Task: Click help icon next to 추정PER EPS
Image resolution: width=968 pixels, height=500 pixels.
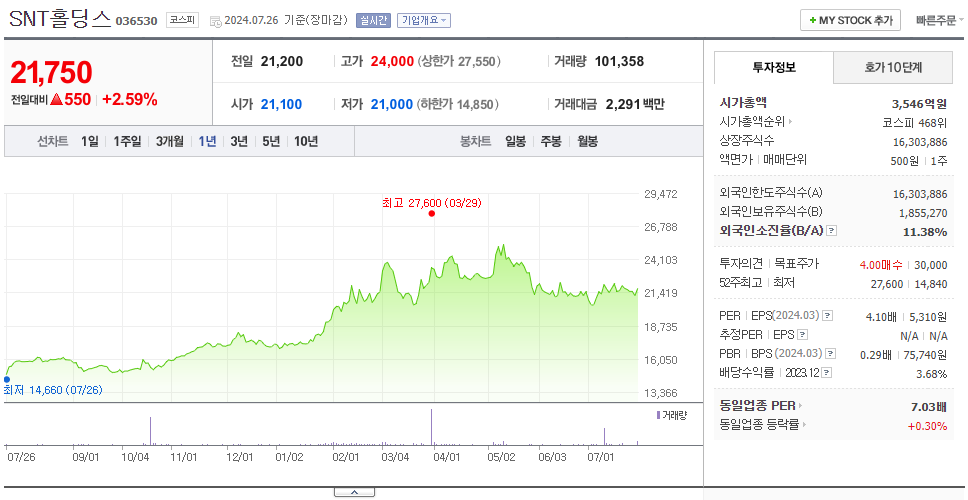Action: coord(802,335)
